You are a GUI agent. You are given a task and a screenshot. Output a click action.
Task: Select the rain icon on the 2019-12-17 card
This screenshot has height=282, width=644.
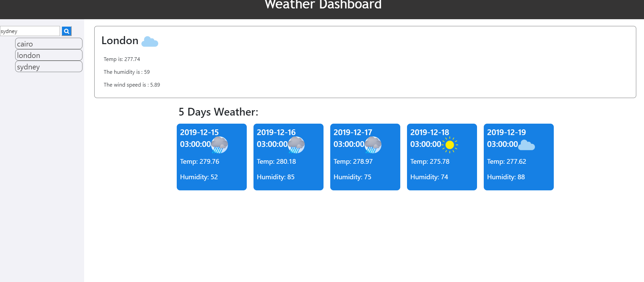(373, 145)
